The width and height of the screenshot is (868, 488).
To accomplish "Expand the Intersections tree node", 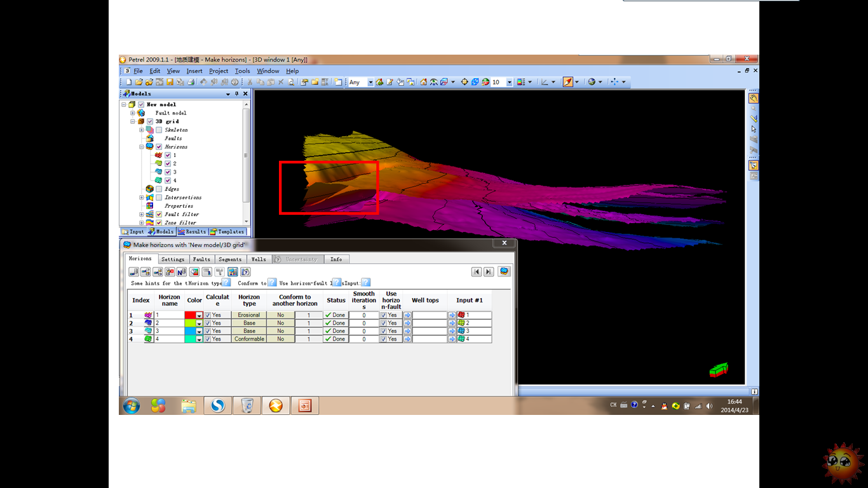I will (x=142, y=198).
